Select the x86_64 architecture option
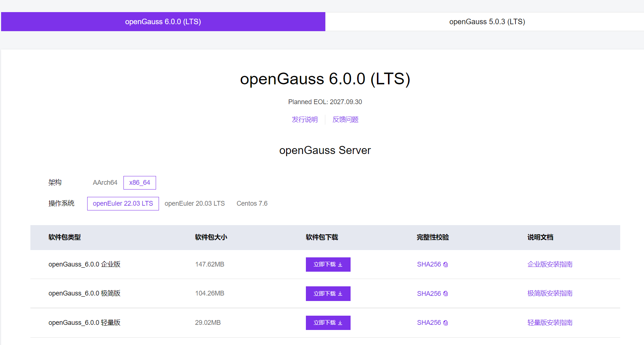This screenshot has width=644, height=345. (x=140, y=183)
